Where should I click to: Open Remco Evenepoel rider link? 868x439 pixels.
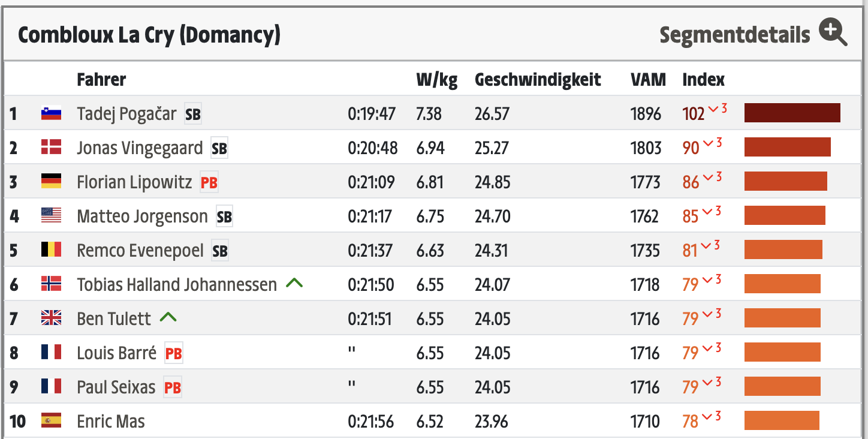click(x=140, y=251)
